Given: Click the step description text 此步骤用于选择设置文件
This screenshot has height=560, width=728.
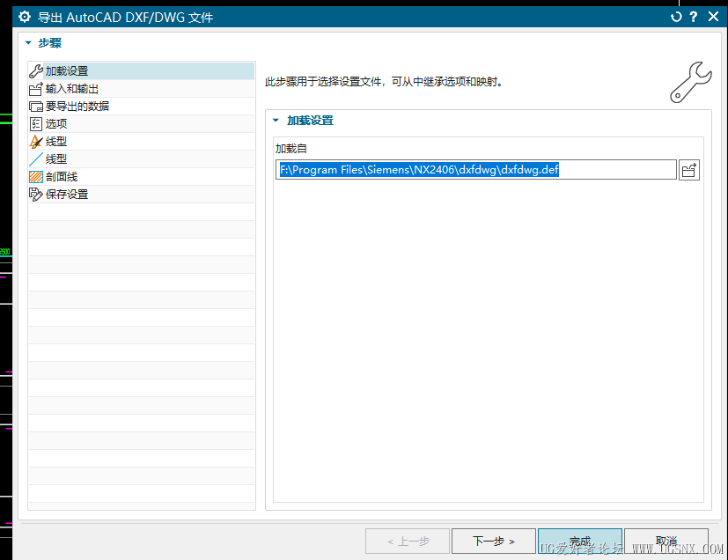Looking at the screenshot, I should 323,82.
